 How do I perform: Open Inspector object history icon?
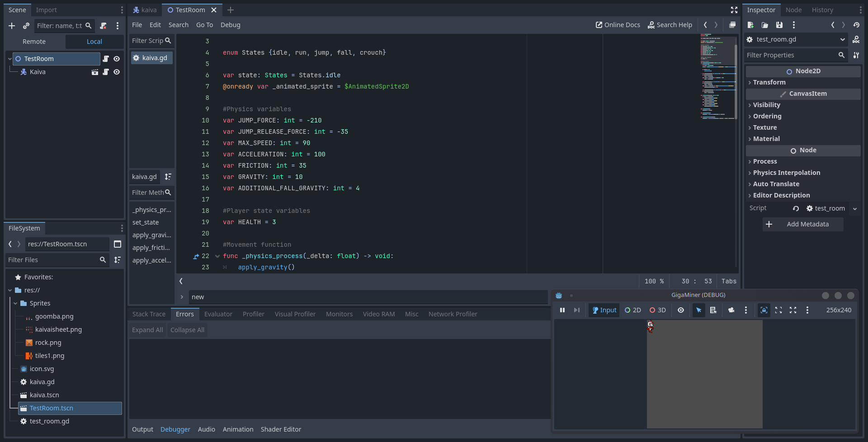[856, 25]
